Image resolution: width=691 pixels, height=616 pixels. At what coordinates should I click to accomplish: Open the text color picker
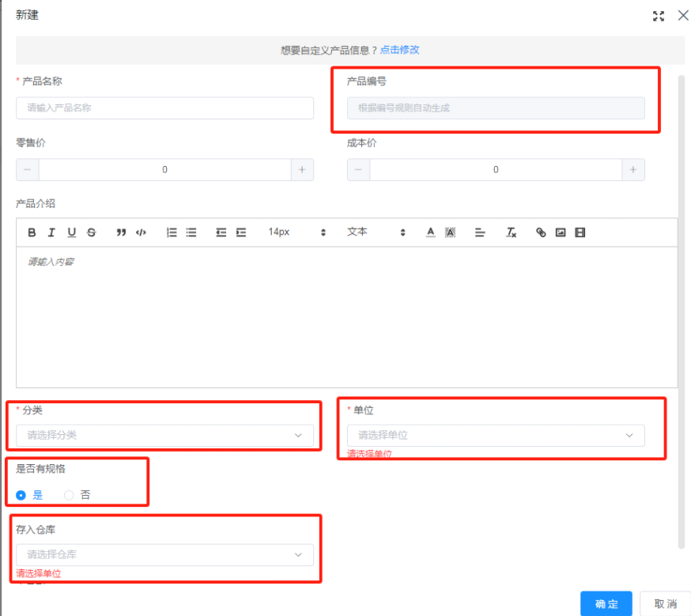tap(431, 232)
